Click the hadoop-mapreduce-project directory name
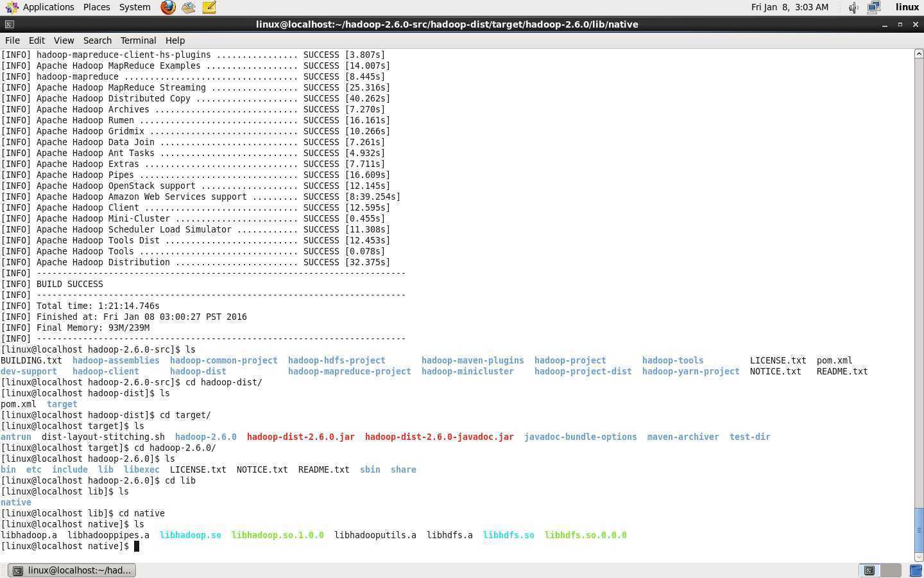 349,371
